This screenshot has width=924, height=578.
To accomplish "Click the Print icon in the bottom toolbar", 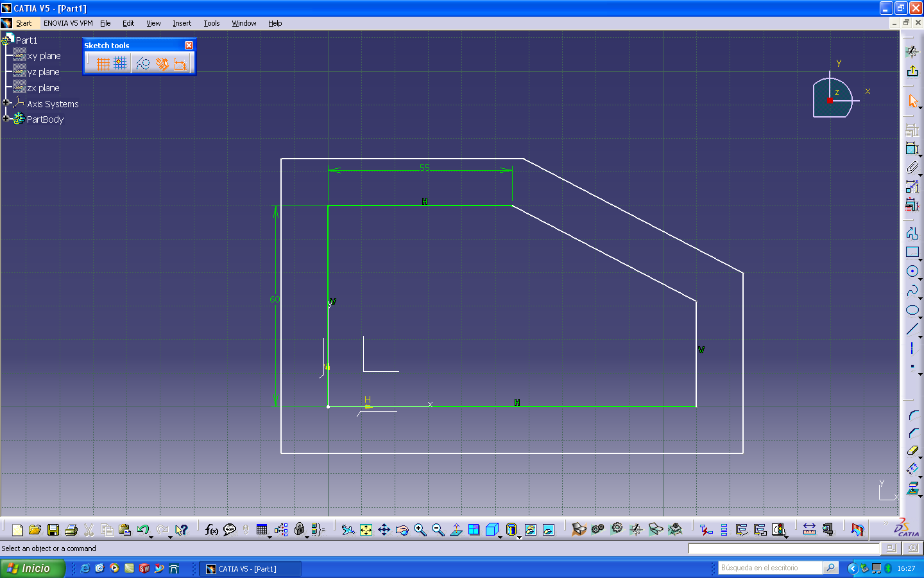I will click(x=71, y=530).
